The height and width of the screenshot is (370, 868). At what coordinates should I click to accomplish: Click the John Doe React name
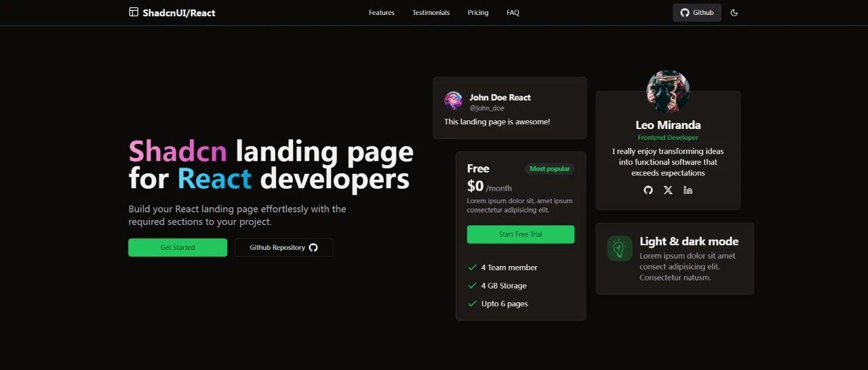[x=500, y=97]
